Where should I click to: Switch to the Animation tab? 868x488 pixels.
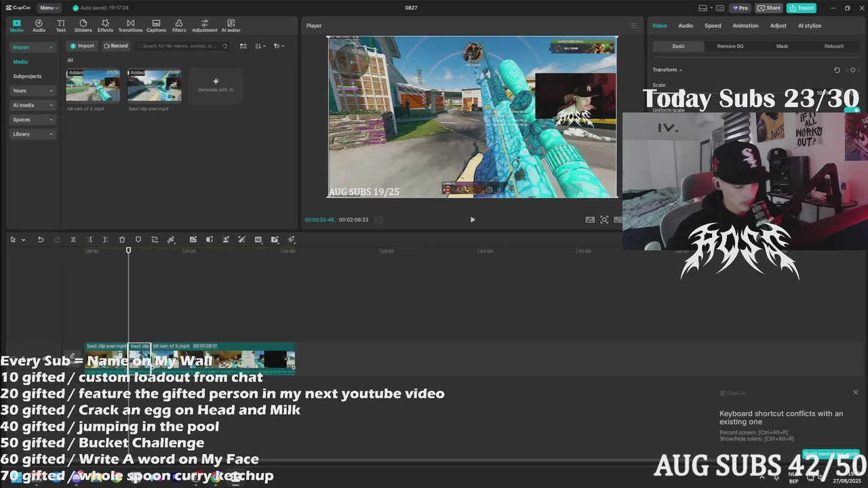point(745,26)
